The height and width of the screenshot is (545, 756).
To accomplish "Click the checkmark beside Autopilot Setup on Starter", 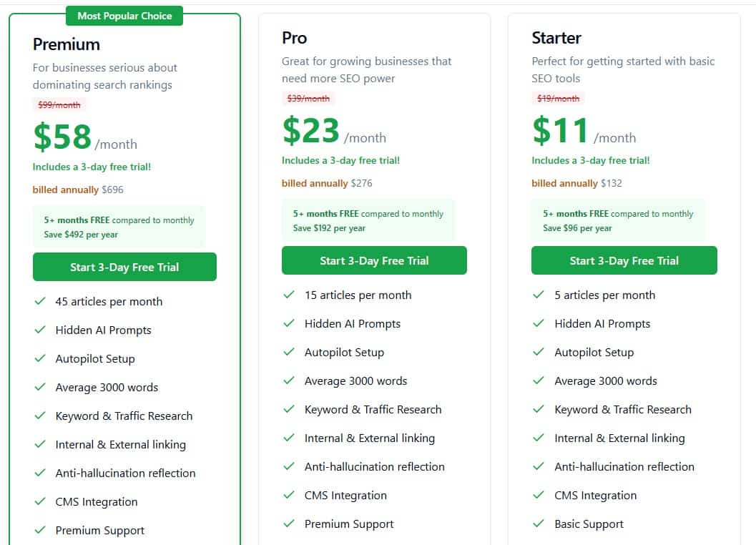I will [539, 352].
